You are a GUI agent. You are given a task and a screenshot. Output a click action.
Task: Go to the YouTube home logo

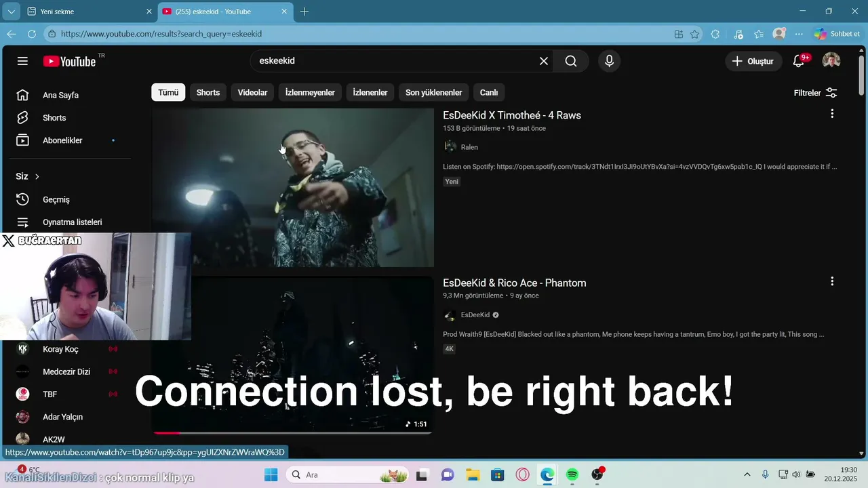pyautogui.click(x=69, y=61)
